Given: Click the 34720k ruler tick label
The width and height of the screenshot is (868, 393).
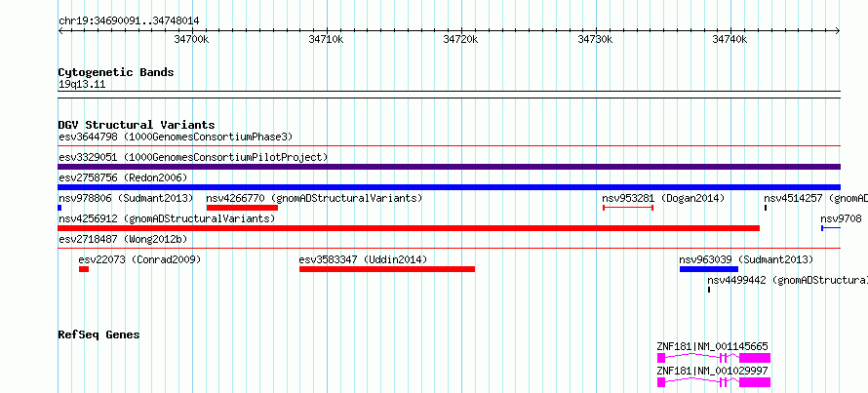Looking at the screenshot, I should (x=460, y=39).
